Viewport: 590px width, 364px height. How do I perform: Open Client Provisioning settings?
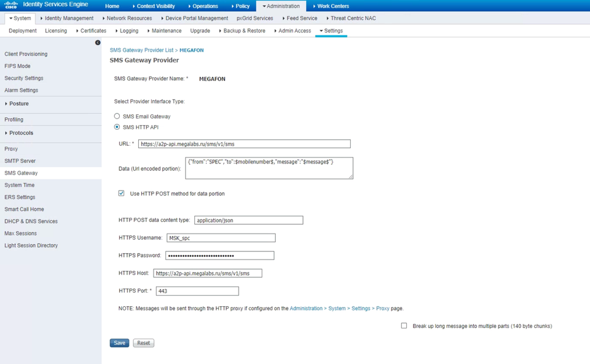click(26, 54)
